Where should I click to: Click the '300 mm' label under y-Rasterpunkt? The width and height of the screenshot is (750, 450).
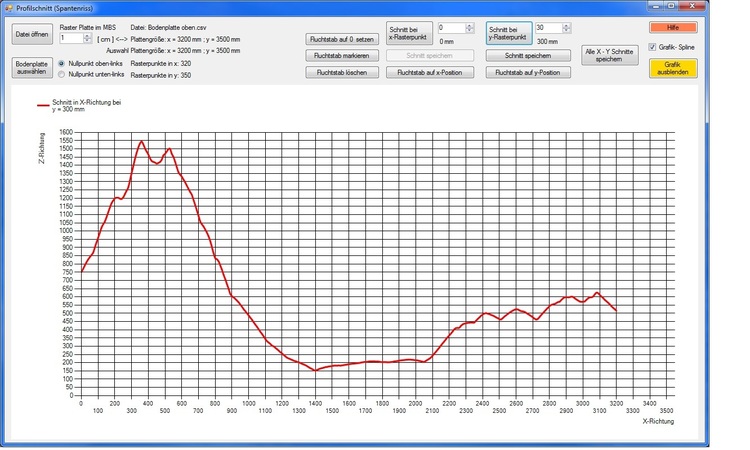click(547, 42)
